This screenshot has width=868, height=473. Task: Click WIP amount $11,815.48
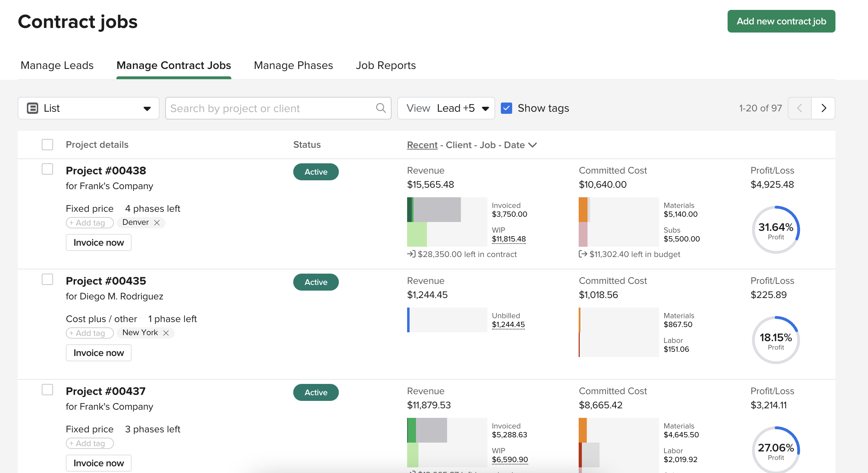point(509,239)
